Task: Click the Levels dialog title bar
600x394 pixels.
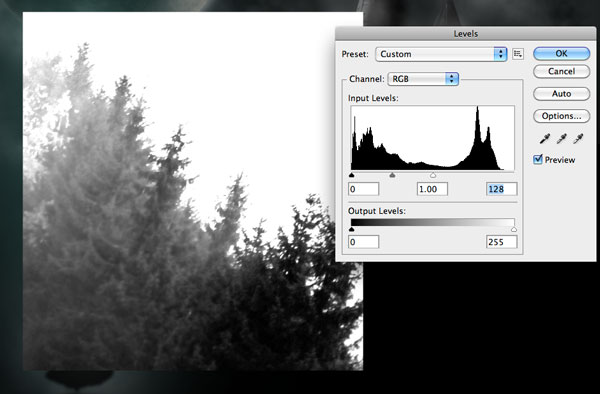Action: point(466,34)
